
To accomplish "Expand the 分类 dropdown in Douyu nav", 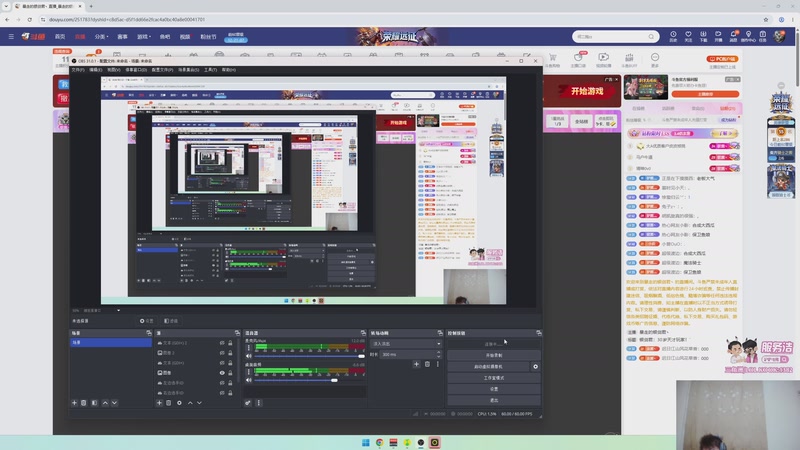I will [x=101, y=37].
